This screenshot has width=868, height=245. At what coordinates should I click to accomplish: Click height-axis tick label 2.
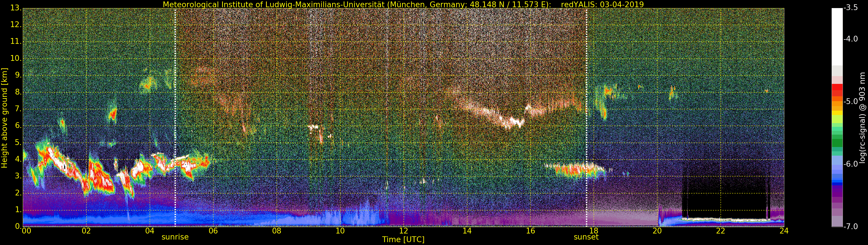(x=18, y=193)
